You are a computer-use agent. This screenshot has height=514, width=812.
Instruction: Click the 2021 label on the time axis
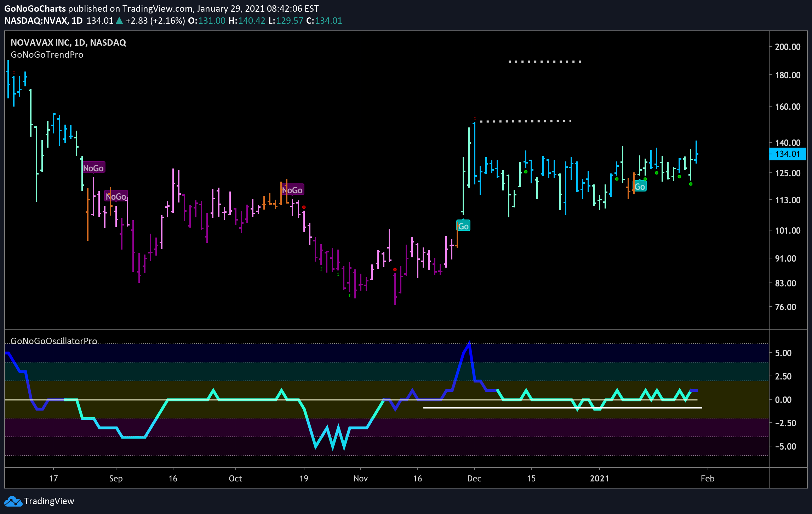point(600,479)
